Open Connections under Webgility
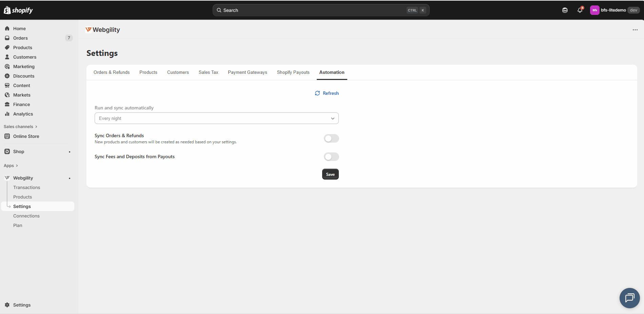This screenshot has width=644, height=314. pyautogui.click(x=26, y=216)
